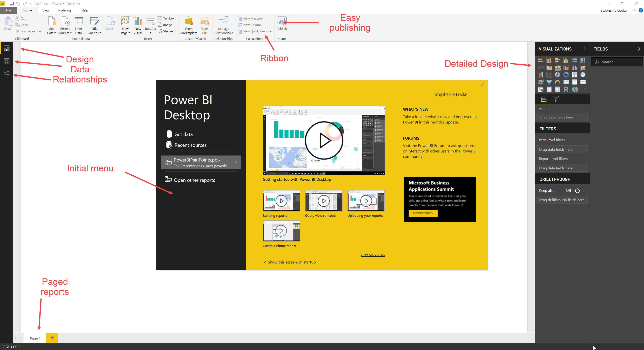The height and width of the screenshot is (350, 644).
Task: Switch to the Home ribbon tab
Action: (28, 10)
